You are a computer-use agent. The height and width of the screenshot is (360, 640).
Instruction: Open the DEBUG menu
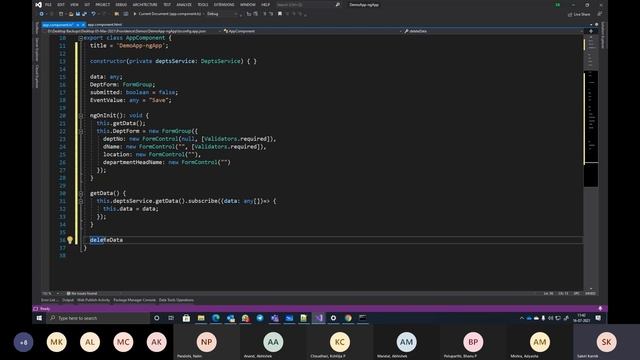click(x=121, y=4)
